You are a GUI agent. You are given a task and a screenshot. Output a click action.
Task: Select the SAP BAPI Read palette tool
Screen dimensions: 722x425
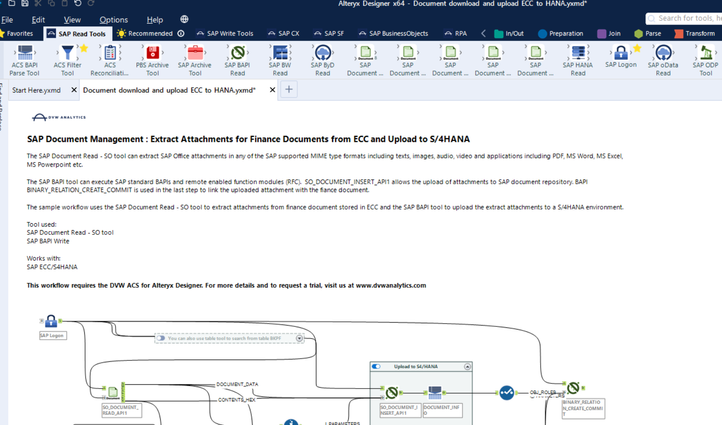tap(238, 60)
